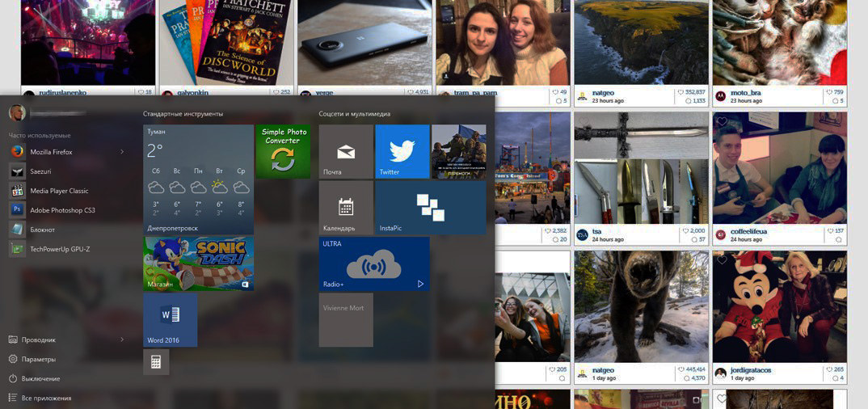Click the Соцсети и мультимедиа group header
Viewport: 868px width, 409px height.
click(354, 114)
